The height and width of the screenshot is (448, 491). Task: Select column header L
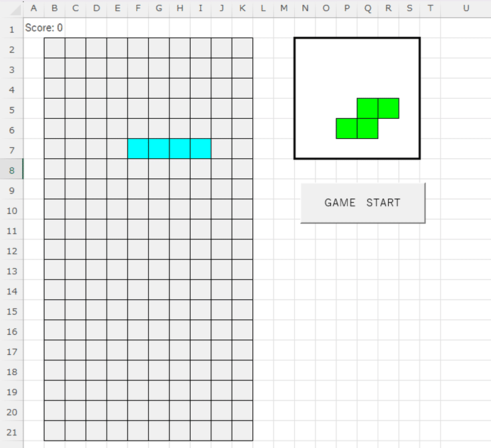click(264, 9)
